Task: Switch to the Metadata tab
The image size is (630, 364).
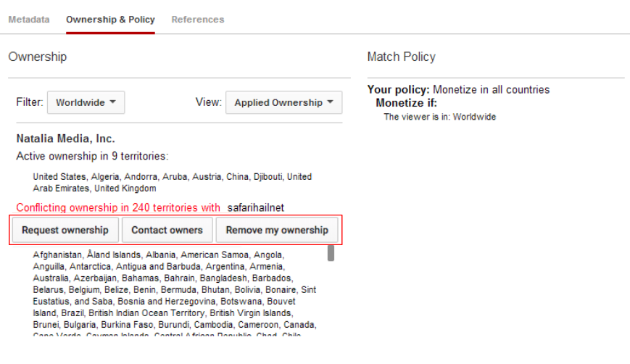Action: [29, 20]
